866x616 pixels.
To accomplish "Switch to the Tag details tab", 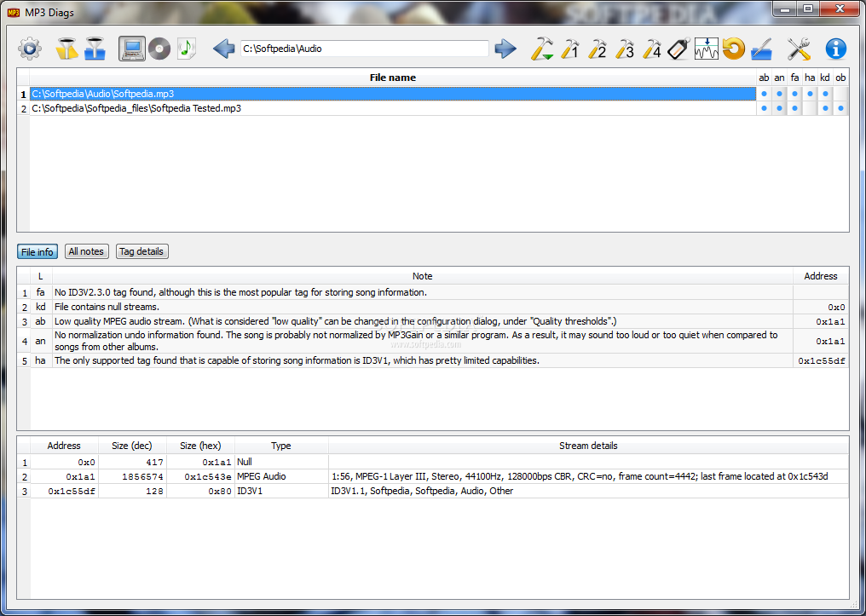I will point(141,251).
